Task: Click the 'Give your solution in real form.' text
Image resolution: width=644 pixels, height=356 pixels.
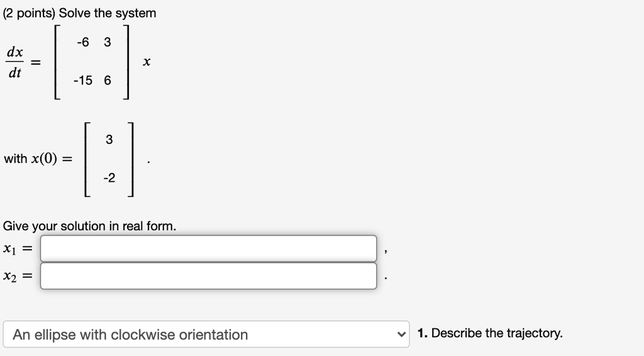Action: click(x=90, y=226)
